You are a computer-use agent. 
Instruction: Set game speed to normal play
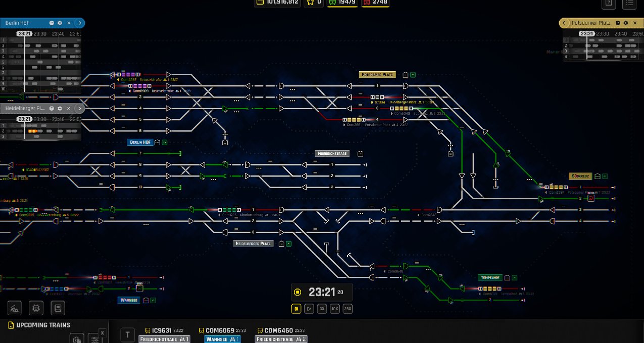click(x=309, y=309)
